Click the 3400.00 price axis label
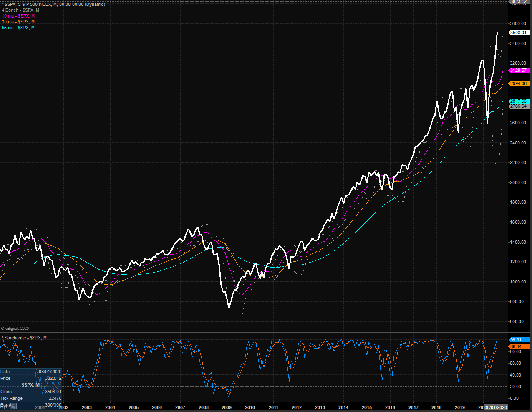This screenshot has width=532, height=412. coord(518,43)
